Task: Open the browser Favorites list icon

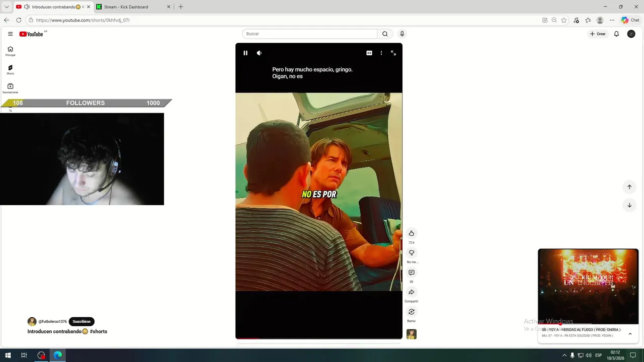Action: coord(588,20)
